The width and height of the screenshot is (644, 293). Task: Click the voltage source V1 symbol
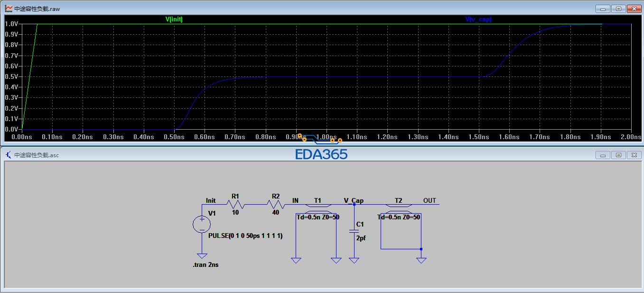(202, 224)
